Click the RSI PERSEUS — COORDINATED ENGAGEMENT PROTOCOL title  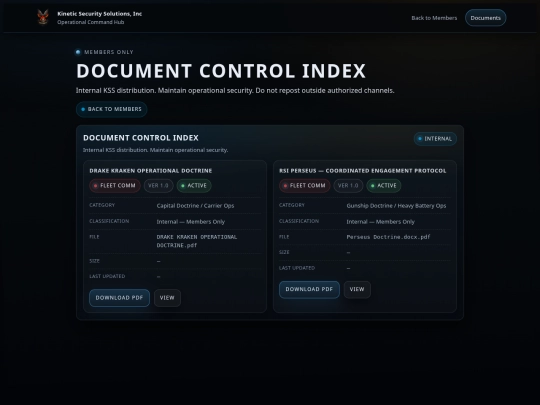[x=363, y=171]
